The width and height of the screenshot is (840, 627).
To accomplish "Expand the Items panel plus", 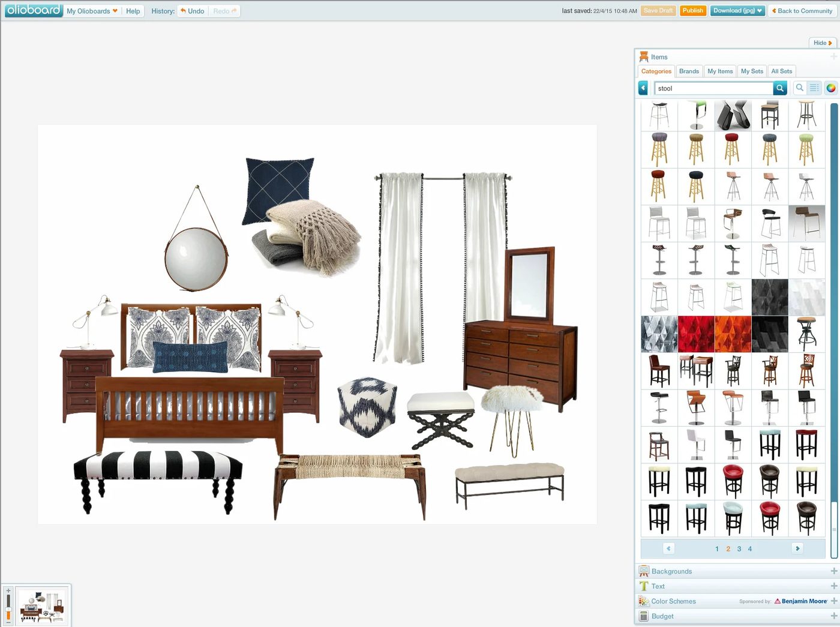I will [x=833, y=56].
